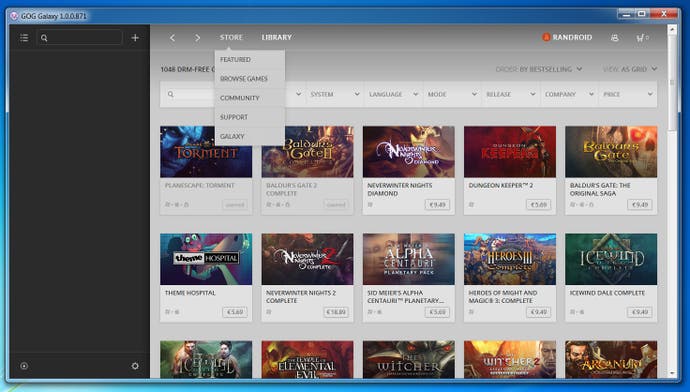
Task: Open the Heroes III Complete cover image
Action: [x=510, y=259]
